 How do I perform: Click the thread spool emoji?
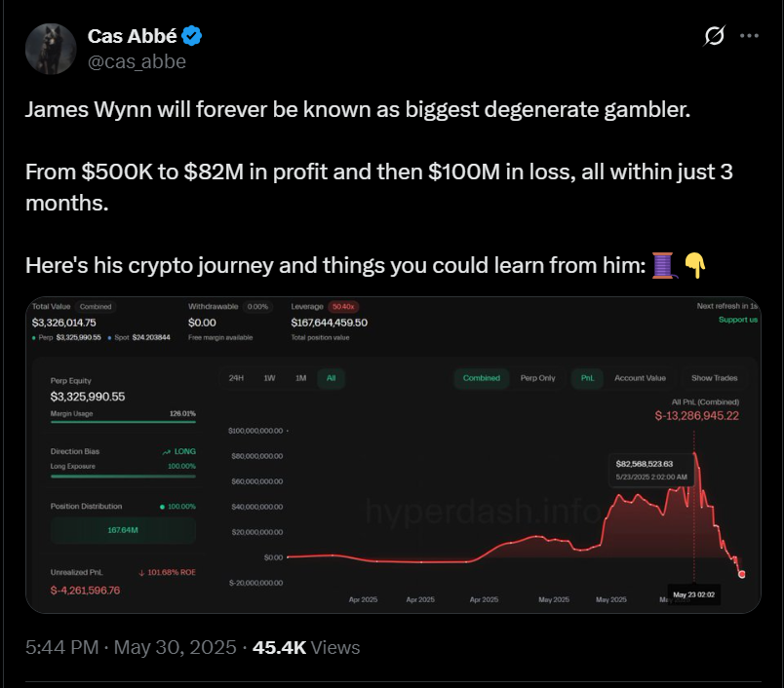(x=664, y=265)
